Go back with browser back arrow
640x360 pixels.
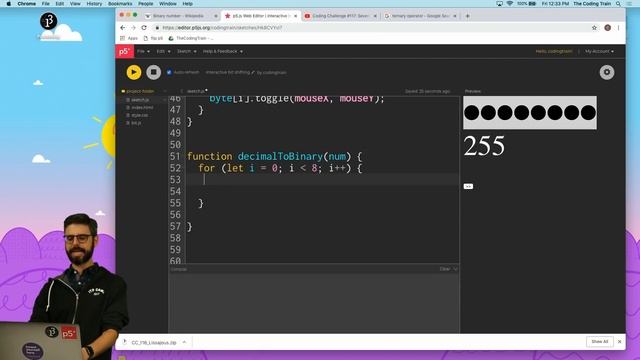click(x=123, y=28)
